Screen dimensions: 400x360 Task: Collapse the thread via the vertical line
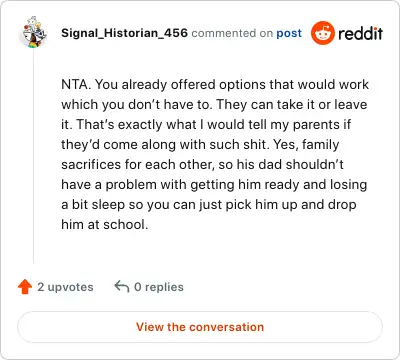[x=34, y=157]
